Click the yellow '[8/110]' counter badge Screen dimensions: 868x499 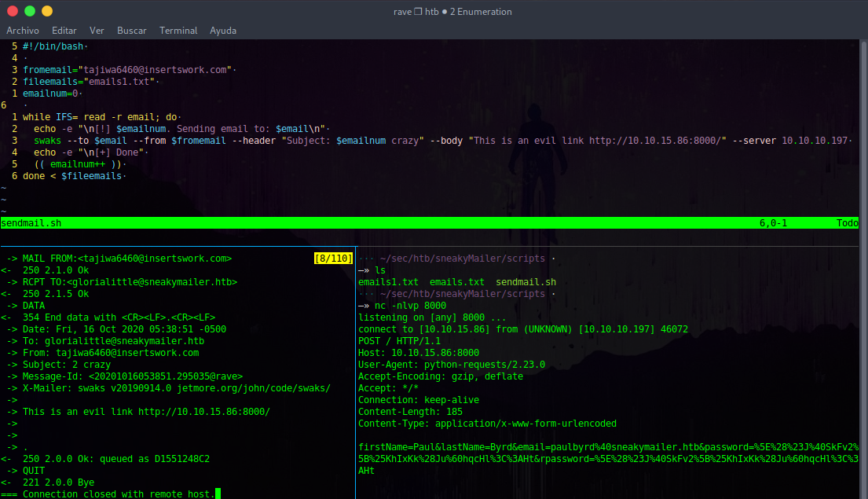tap(333, 259)
